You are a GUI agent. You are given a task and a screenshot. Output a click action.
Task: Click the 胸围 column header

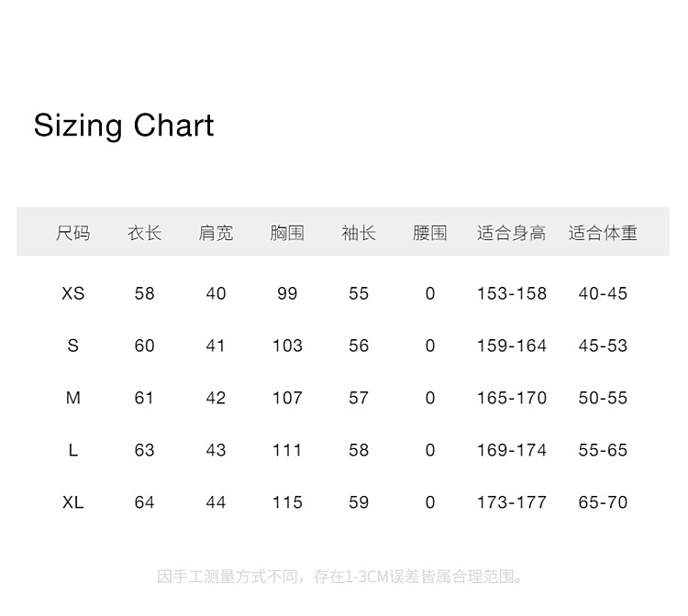pyautogui.click(x=287, y=233)
